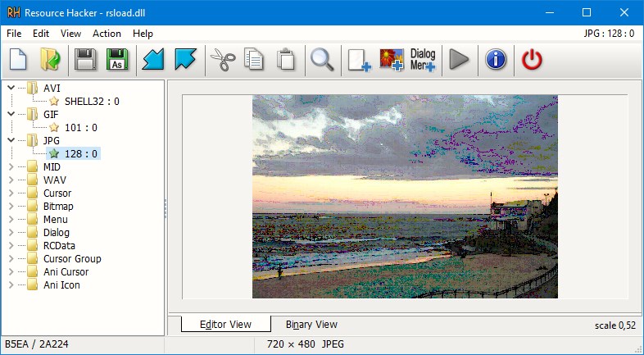Collapse the JPG tree node

(11, 140)
